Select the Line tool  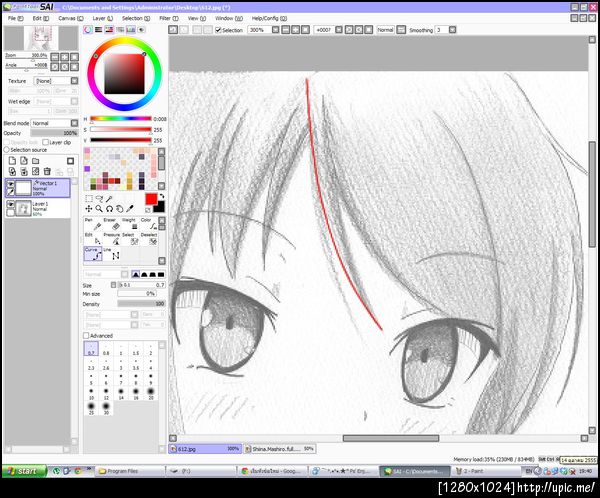tap(111, 254)
